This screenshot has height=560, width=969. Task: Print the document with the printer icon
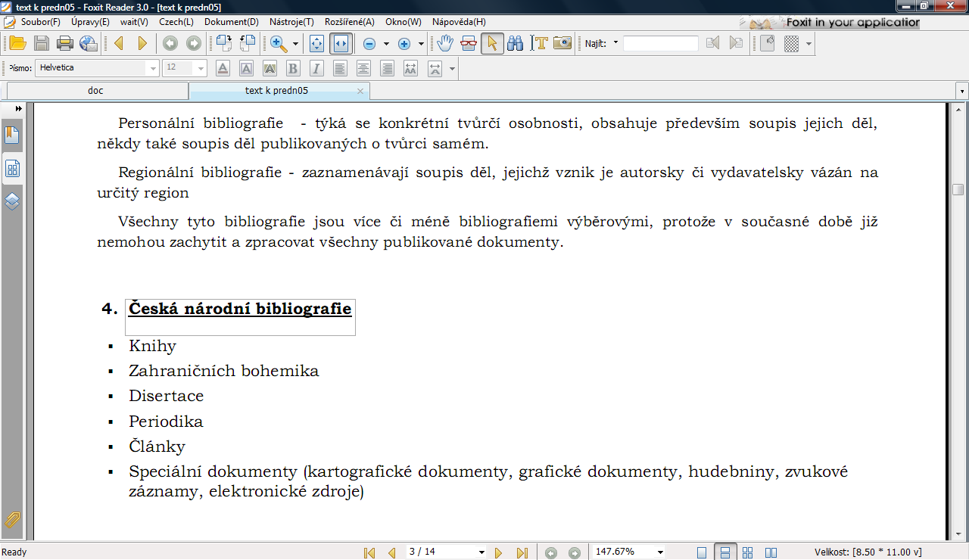click(65, 43)
